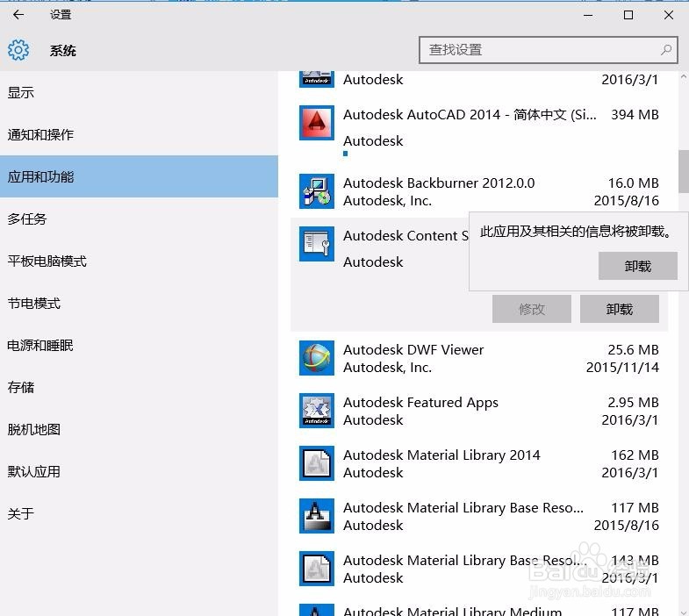This screenshot has width=689, height=616.
Task: Select Autodesk AutoCAD 2014 entry text
Action: pyautogui.click(x=470, y=114)
